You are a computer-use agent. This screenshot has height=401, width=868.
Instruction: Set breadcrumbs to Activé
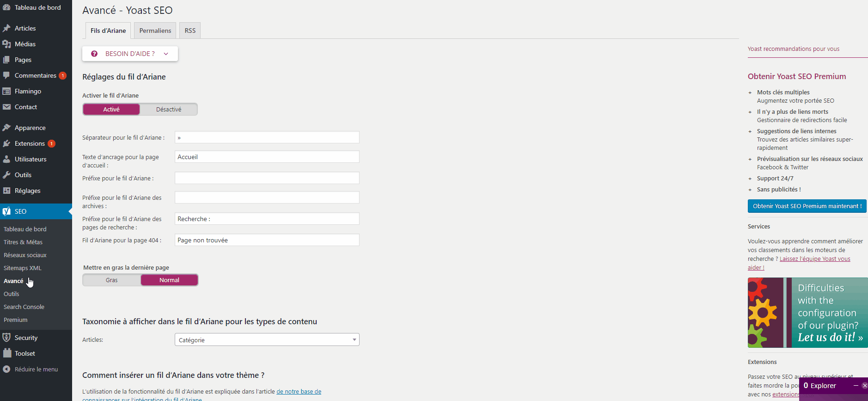click(x=111, y=109)
